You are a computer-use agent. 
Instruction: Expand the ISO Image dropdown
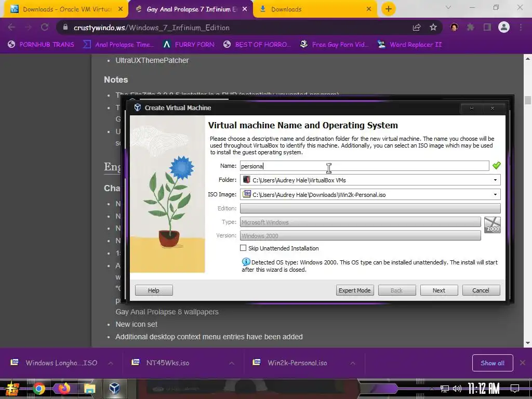pyautogui.click(x=495, y=195)
